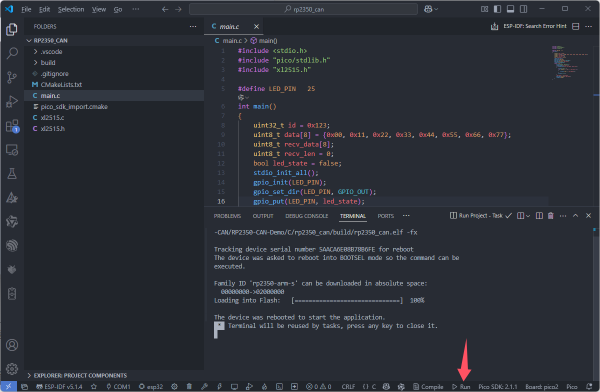Viewport: 600px width, 392px height.
Task: Select the COM1 serial port
Action: pyautogui.click(x=119, y=387)
